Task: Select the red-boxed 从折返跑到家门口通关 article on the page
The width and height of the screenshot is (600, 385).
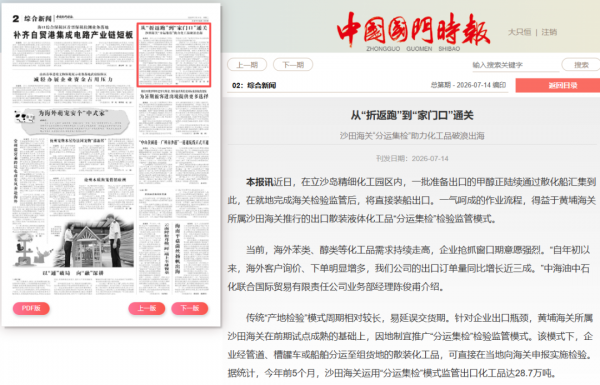Action: coord(174,55)
